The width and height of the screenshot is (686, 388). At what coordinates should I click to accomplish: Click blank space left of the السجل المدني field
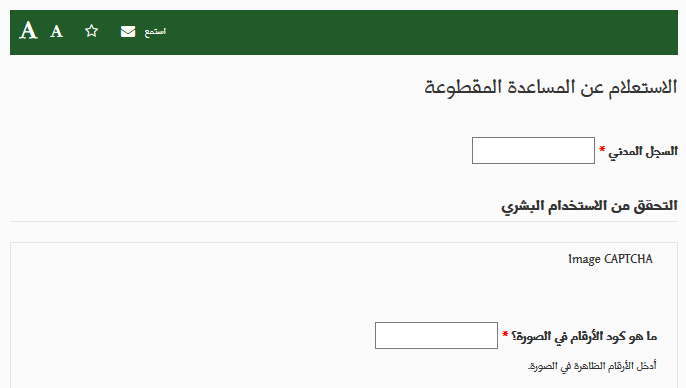click(241, 150)
